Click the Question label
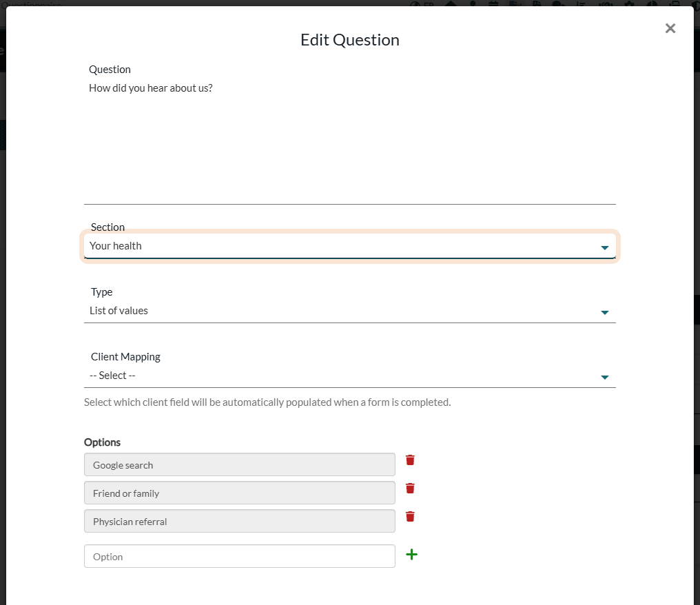 click(x=110, y=70)
